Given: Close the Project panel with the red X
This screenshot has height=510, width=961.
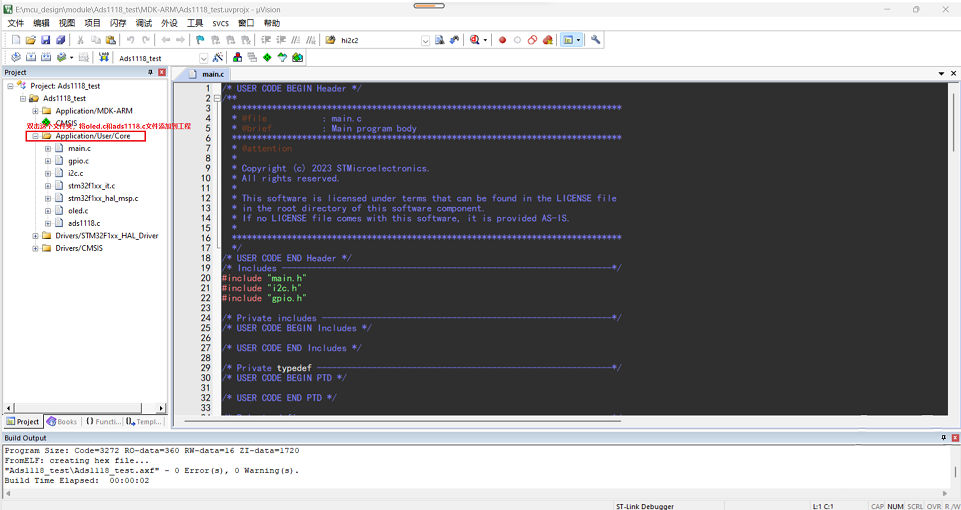Looking at the screenshot, I should [x=162, y=72].
